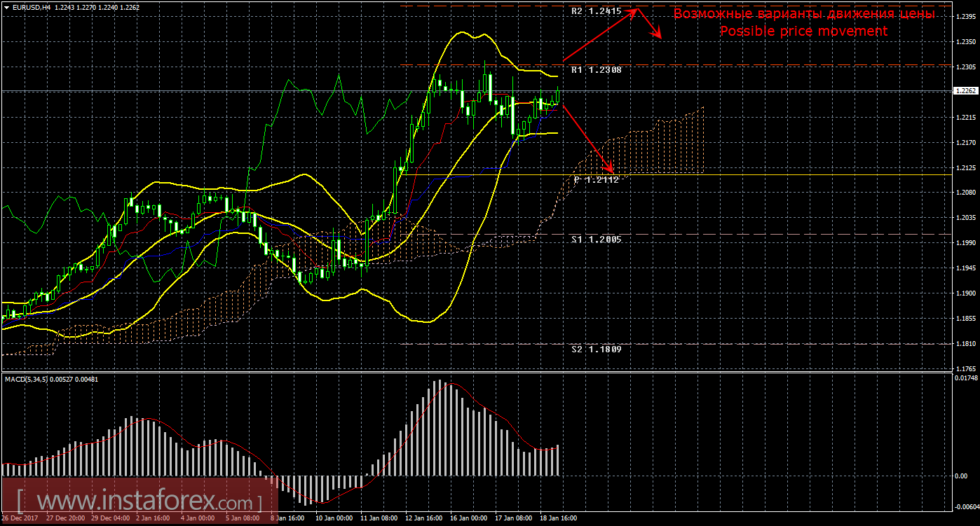Click the 1.1990 price scale value

click(x=966, y=243)
